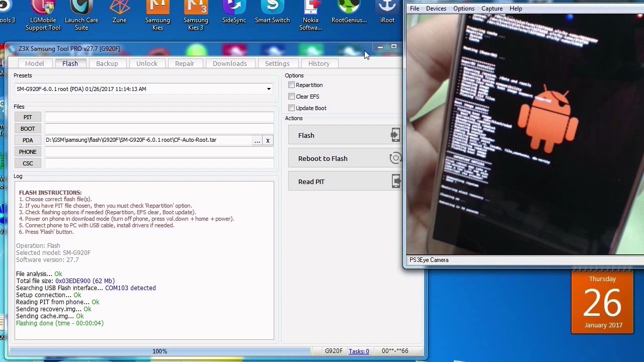Open Capture menu in camera window
The height and width of the screenshot is (362, 644).
492,9
